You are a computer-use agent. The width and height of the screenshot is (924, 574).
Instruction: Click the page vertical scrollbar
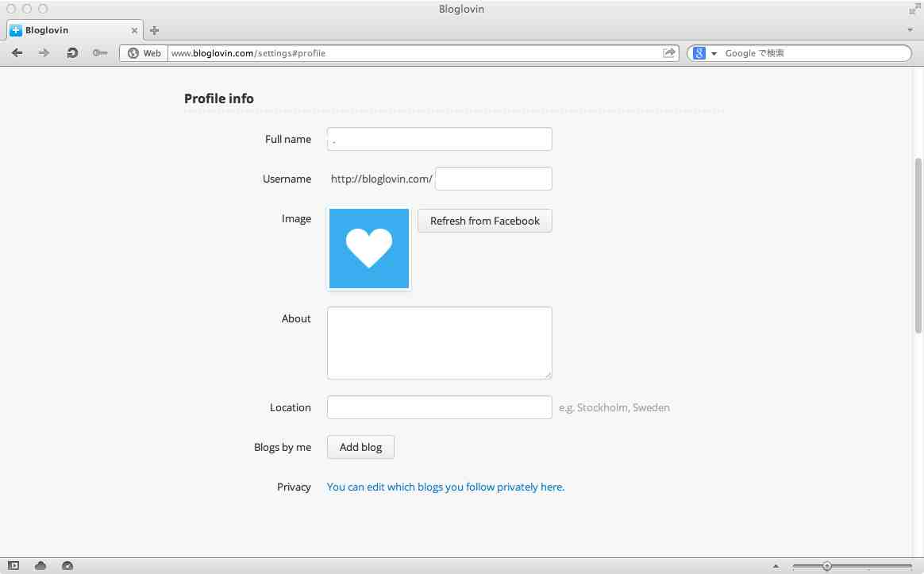click(918, 245)
